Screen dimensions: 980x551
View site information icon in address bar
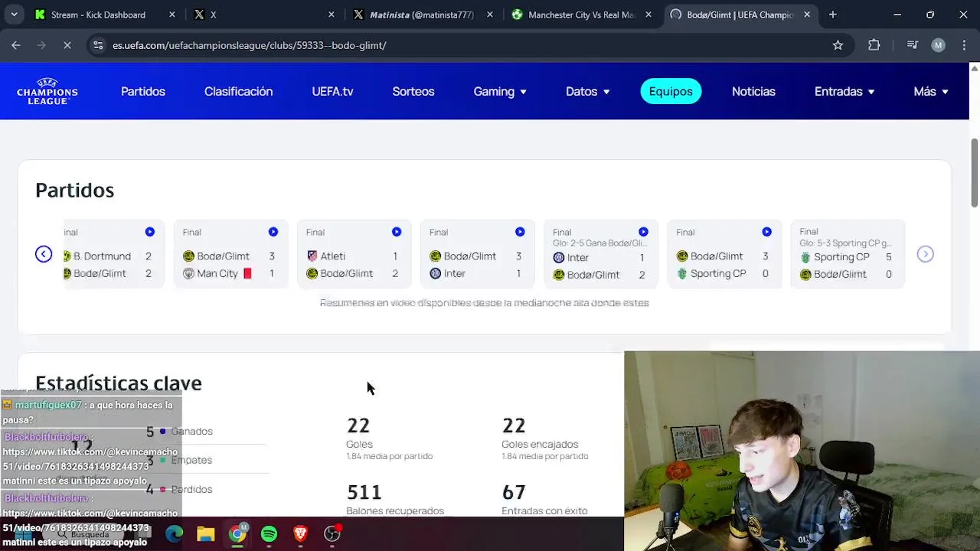[97, 45]
